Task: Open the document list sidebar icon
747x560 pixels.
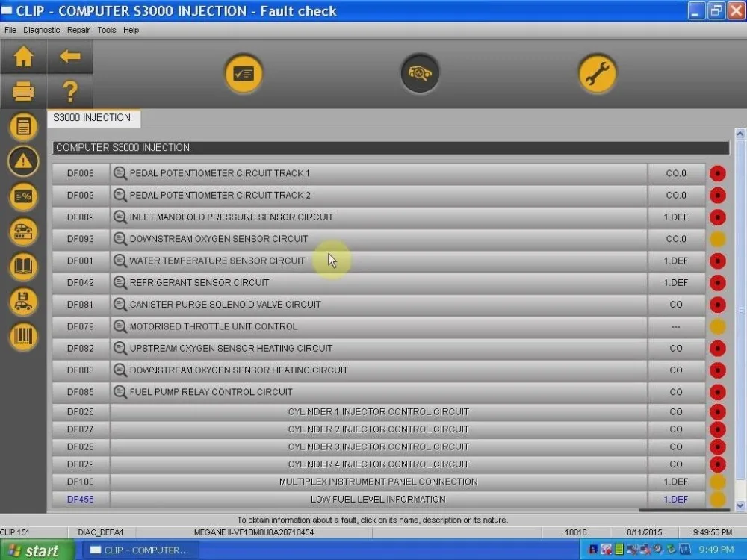Action: (23, 127)
